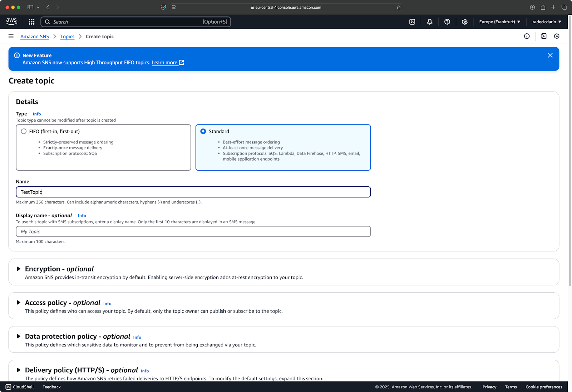
Task: Click the Safari share icon
Action: click(x=543, y=7)
